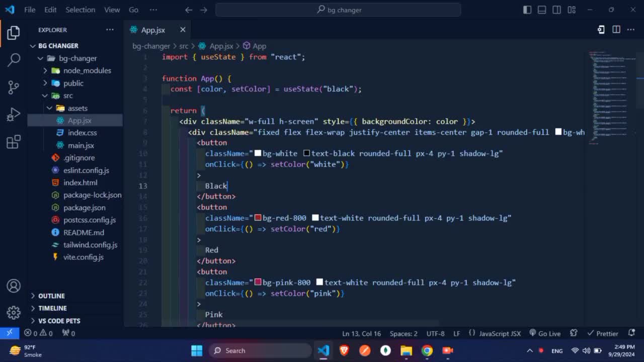This screenshot has width=644, height=362.
Task: Open the Selection menu
Action: [x=80, y=10]
